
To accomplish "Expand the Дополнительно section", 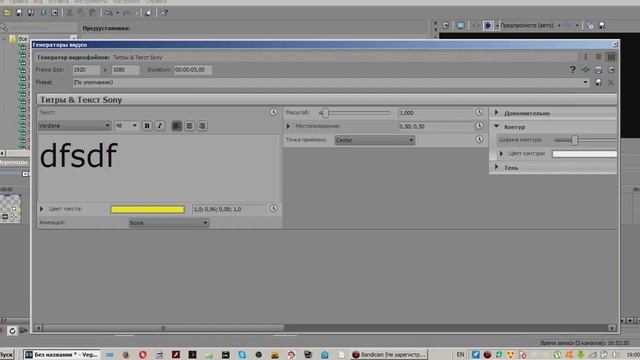I will click(x=496, y=113).
